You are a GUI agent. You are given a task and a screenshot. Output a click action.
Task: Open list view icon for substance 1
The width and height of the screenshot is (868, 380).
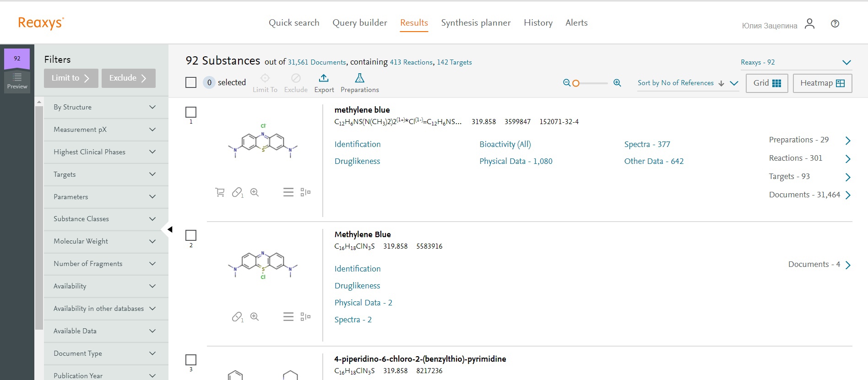click(x=288, y=192)
